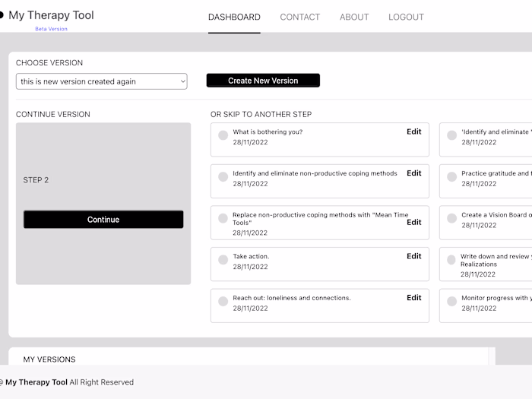Image resolution: width=532 pixels, height=399 pixels.
Task: Select radio beside "Identify and eliminate non-productive coping methods"
Action: (223, 177)
